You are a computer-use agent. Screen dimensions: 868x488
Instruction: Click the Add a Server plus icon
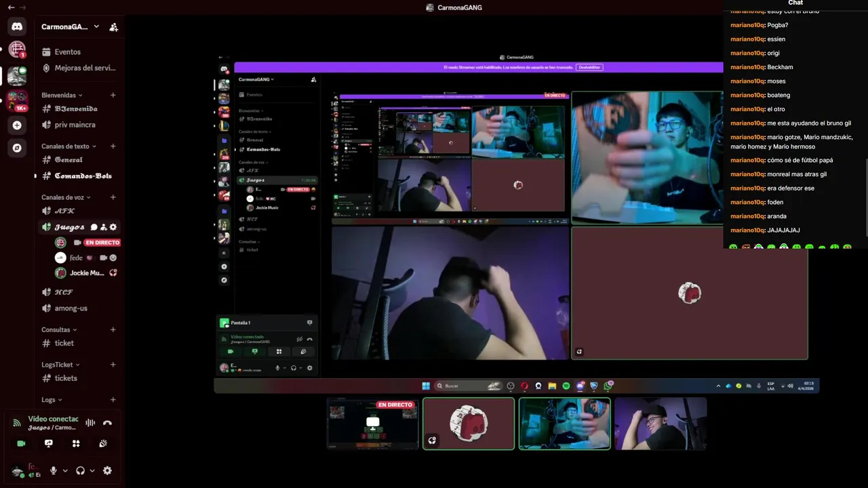click(17, 125)
